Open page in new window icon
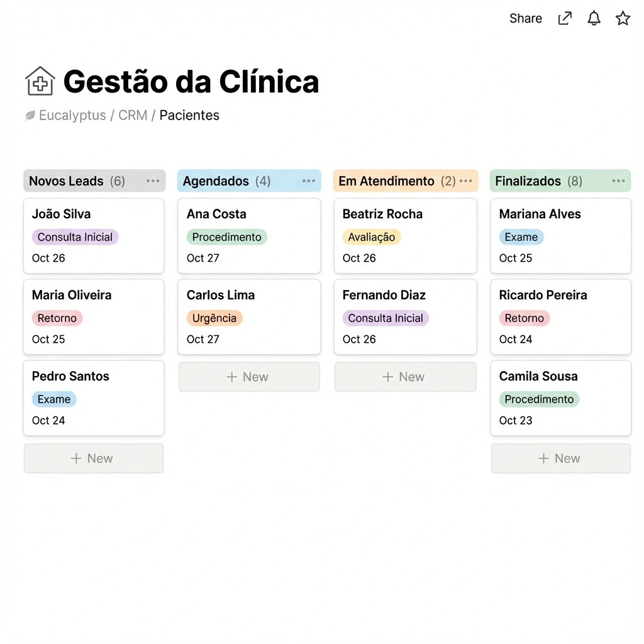 (x=565, y=18)
